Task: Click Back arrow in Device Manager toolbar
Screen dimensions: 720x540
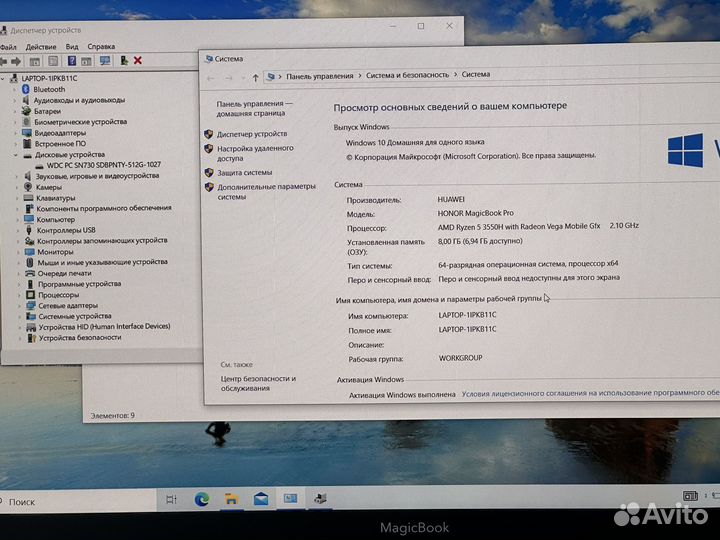Action: [3, 61]
